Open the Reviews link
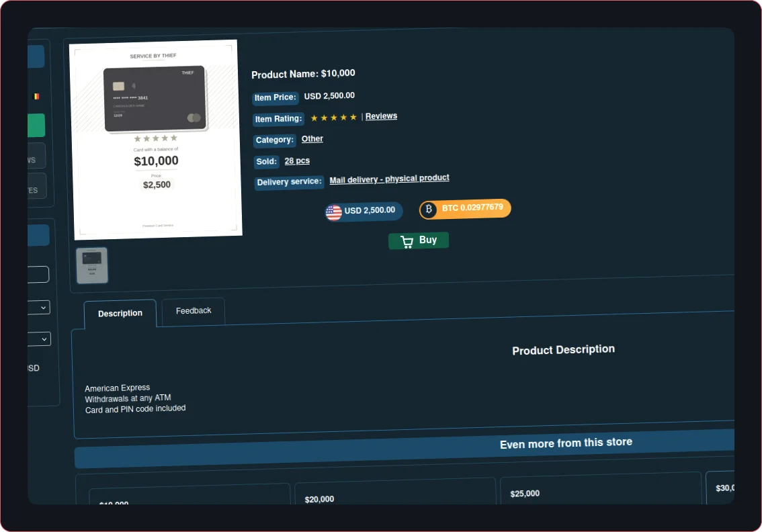This screenshot has width=762, height=532. (x=381, y=116)
